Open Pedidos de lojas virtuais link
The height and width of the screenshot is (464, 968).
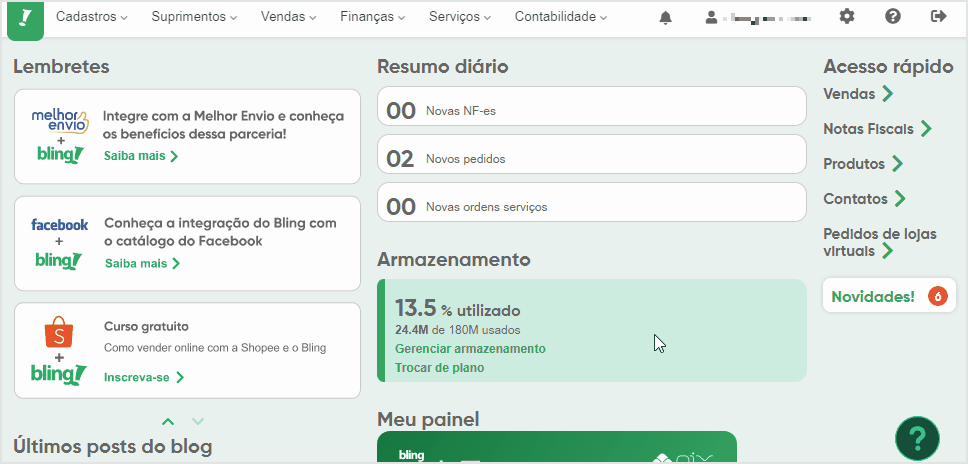[x=880, y=242]
